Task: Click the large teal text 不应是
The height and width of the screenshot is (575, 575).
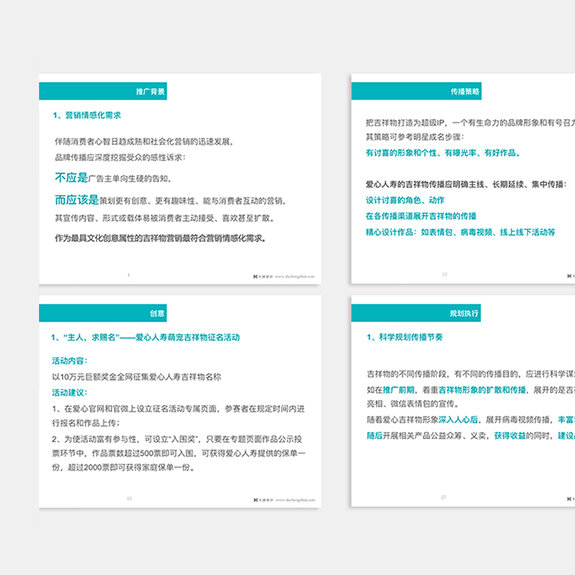Action: point(71,177)
